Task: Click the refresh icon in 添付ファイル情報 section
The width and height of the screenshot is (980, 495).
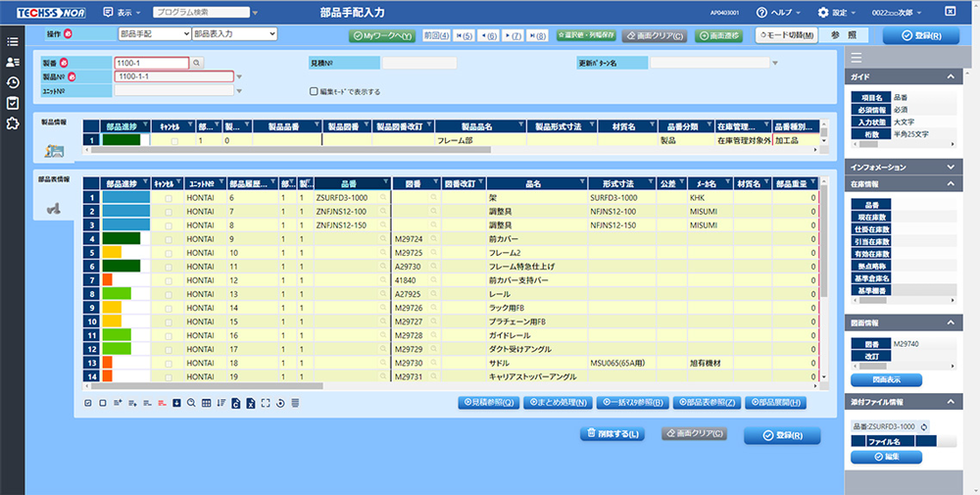Action: click(x=923, y=426)
